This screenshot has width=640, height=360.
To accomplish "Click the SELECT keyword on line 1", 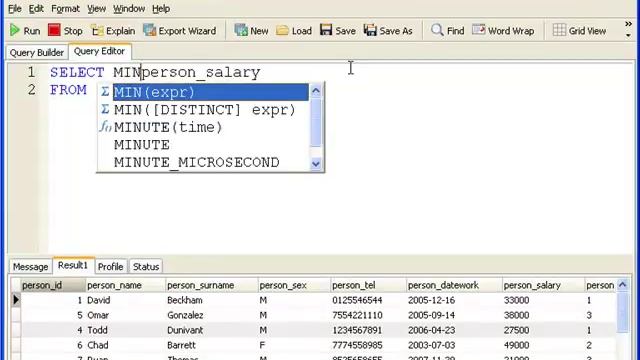I will click(x=77, y=73).
